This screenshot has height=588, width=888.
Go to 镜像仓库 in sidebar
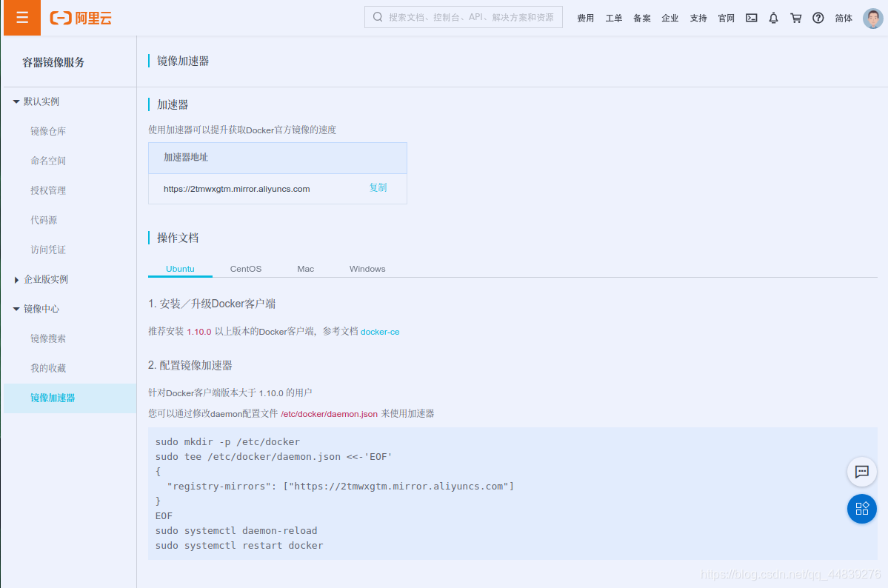(x=48, y=131)
